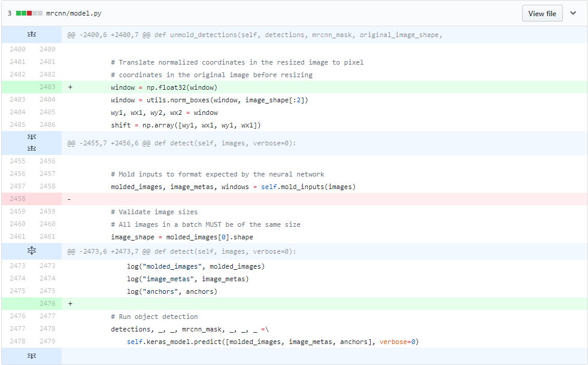The image size is (588, 365).
Task: Click 'window = np.float32(window)' code line
Action: pyautogui.click(x=164, y=87)
